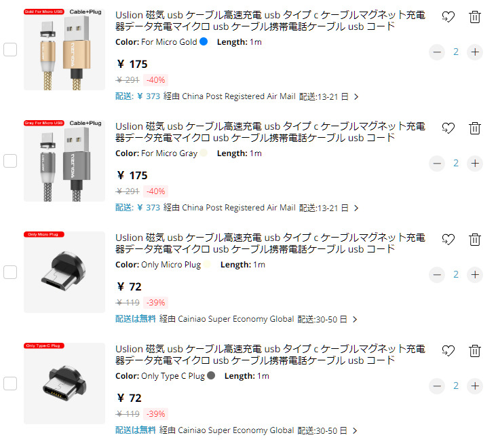
Task: Remove the For Micro Gray item with trash icon
Action: click(474, 128)
